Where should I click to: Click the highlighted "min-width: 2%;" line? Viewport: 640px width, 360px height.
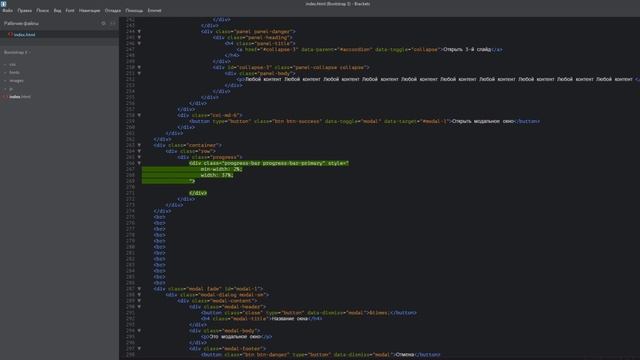tap(221, 169)
